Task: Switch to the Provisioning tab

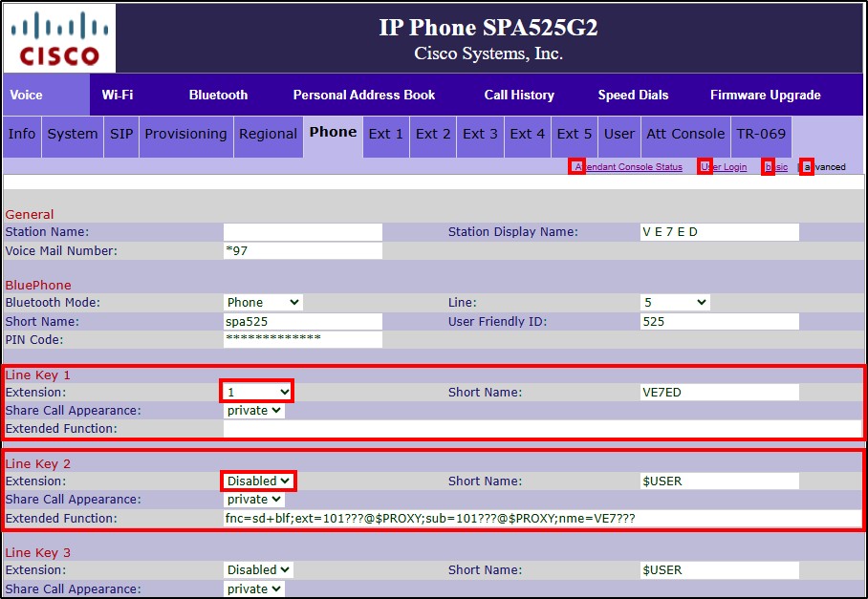Action: pyautogui.click(x=186, y=135)
